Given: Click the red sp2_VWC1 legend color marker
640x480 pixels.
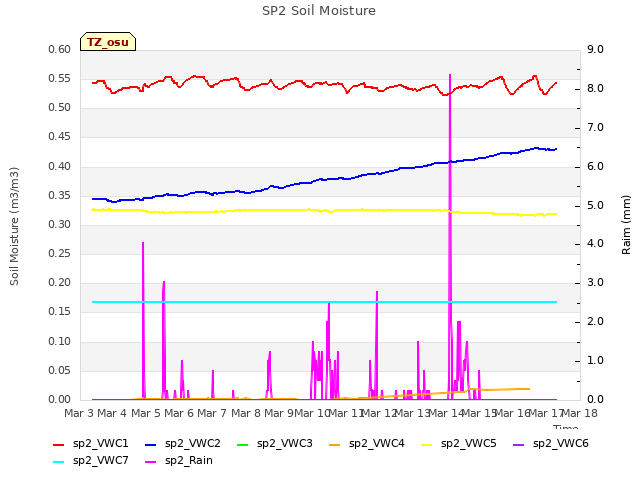Looking at the screenshot, I should pyautogui.click(x=59, y=444).
